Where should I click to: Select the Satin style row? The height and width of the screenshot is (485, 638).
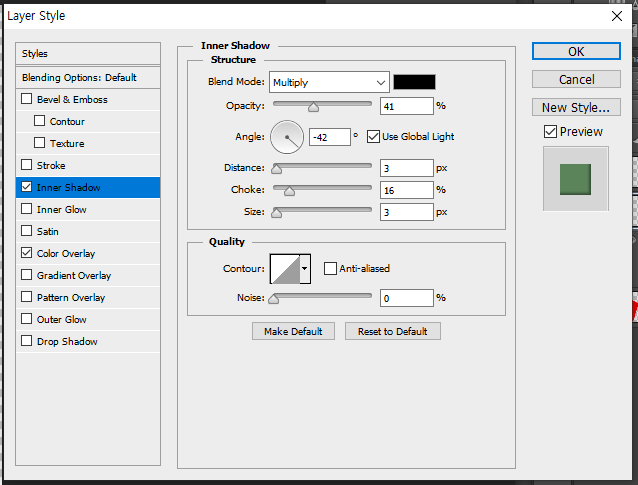coord(88,231)
